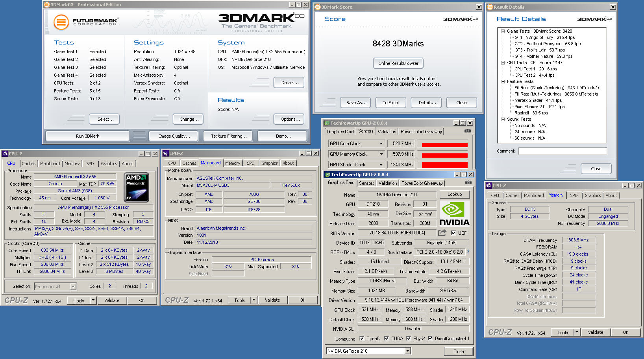
Task: Click the GPU Core Clock red sensor graph
Action: tap(444, 145)
